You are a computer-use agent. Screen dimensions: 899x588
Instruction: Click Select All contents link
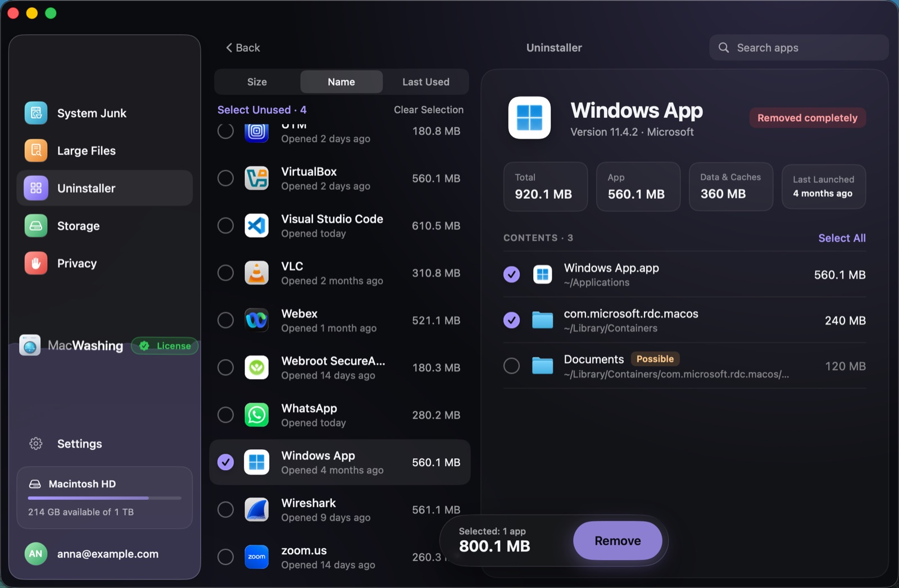(x=842, y=238)
